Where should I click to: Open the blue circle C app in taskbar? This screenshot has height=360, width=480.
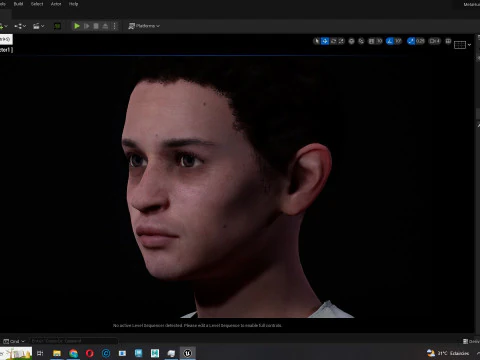tap(106, 353)
